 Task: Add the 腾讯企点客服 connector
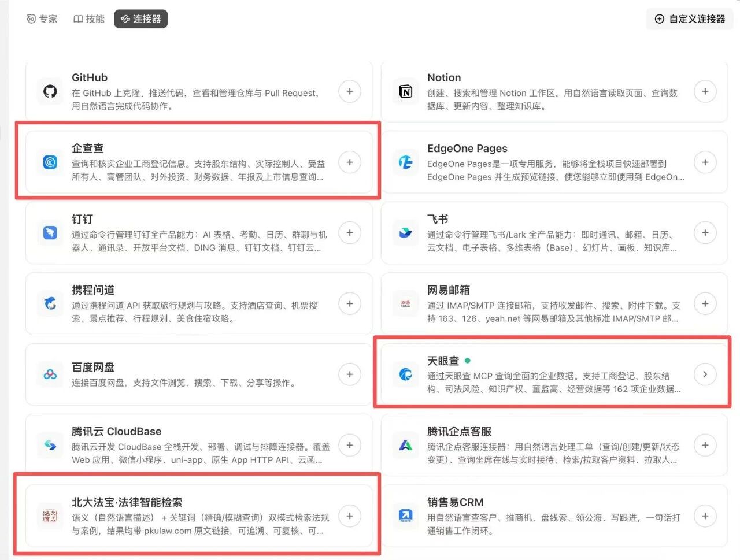click(x=705, y=445)
